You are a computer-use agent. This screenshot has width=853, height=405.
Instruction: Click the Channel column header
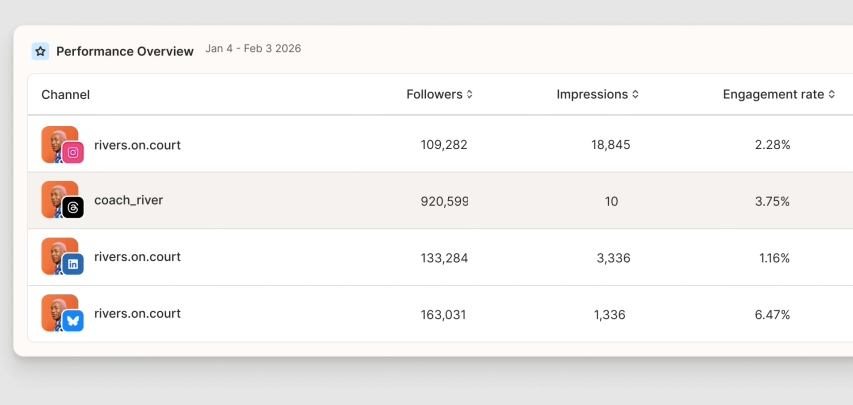(x=65, y=95)
